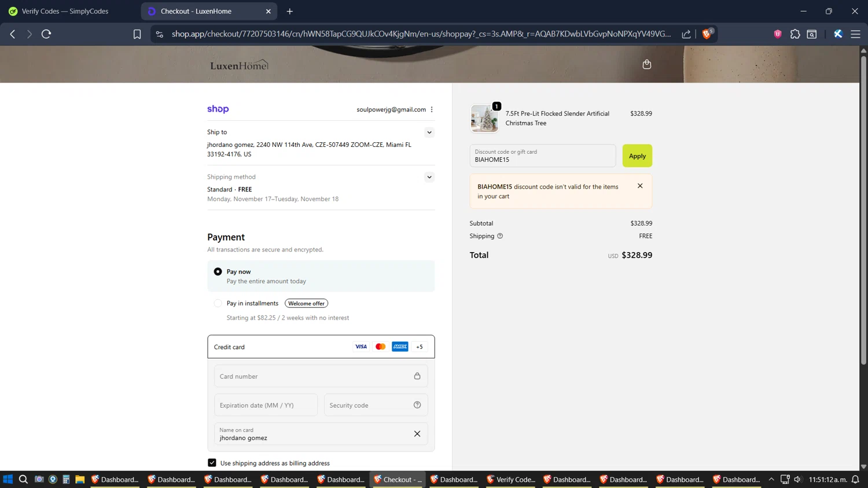Switch to Verify Code taskbar window
The height and width of the screenshot is (488, 868).
[511, 479]
